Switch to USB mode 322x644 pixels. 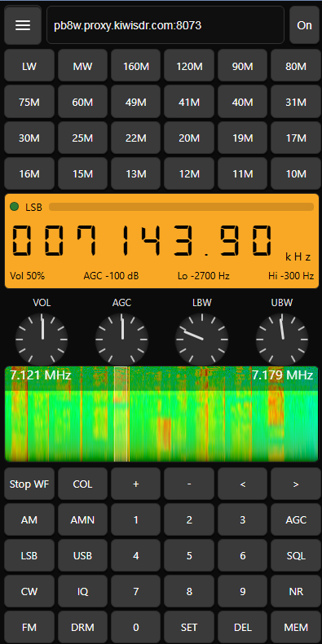tap(82, 556)
